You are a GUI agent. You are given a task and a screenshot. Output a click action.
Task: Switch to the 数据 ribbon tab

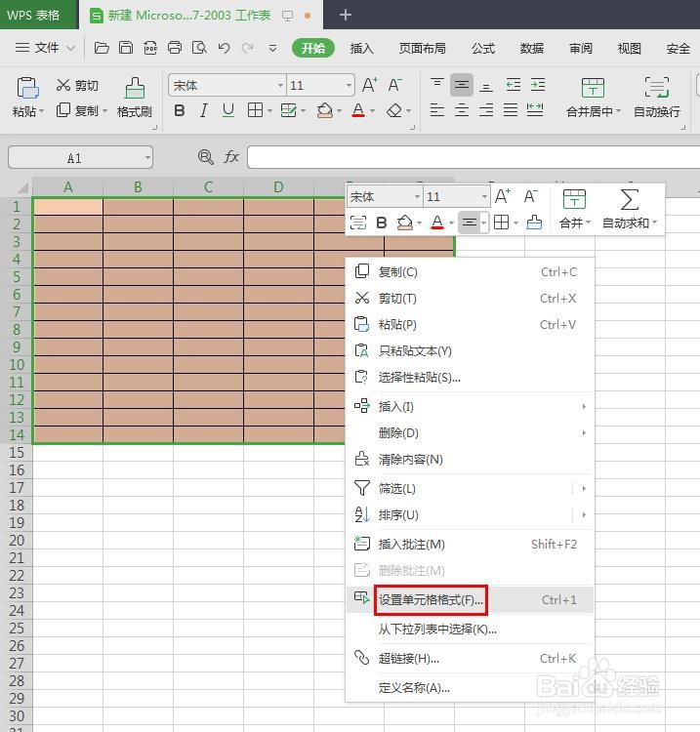pyautogui.click(x=532, y=48)
